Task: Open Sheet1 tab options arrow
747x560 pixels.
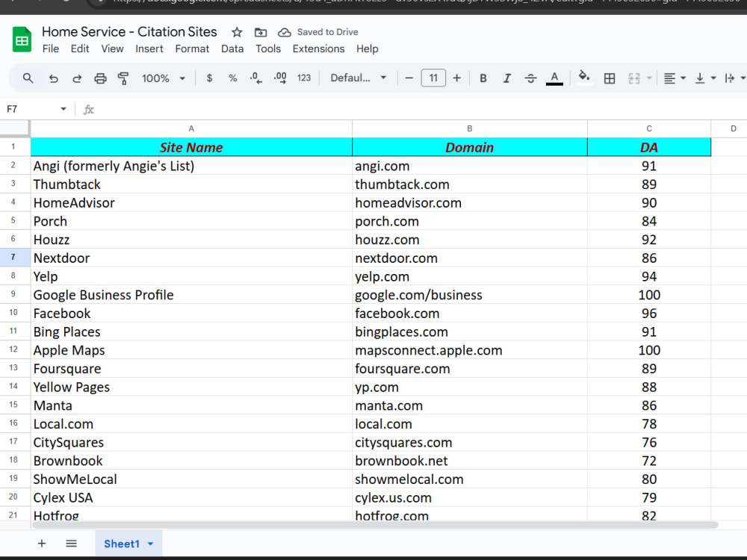Action: click(x=151, y=544)
